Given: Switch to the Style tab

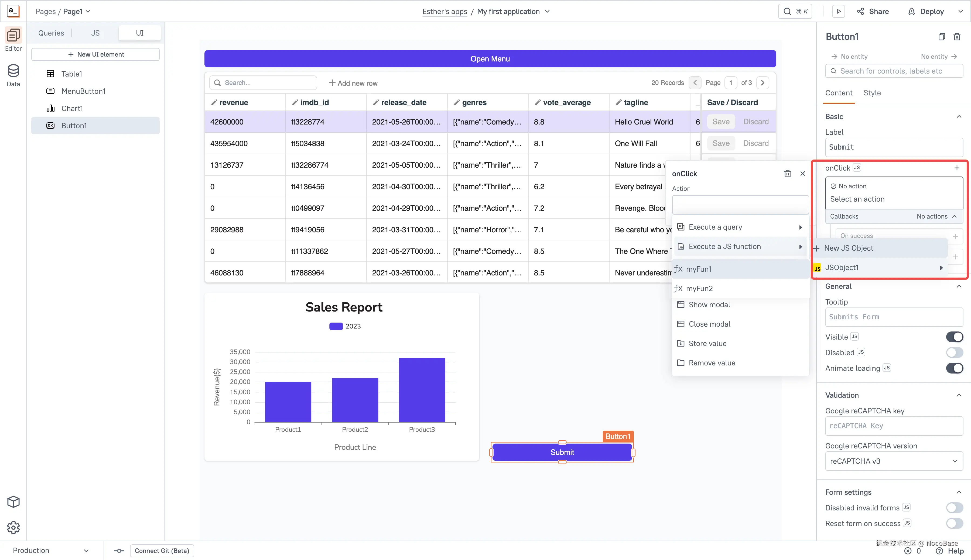Looking at the screenshot, I should pos(872,93).
